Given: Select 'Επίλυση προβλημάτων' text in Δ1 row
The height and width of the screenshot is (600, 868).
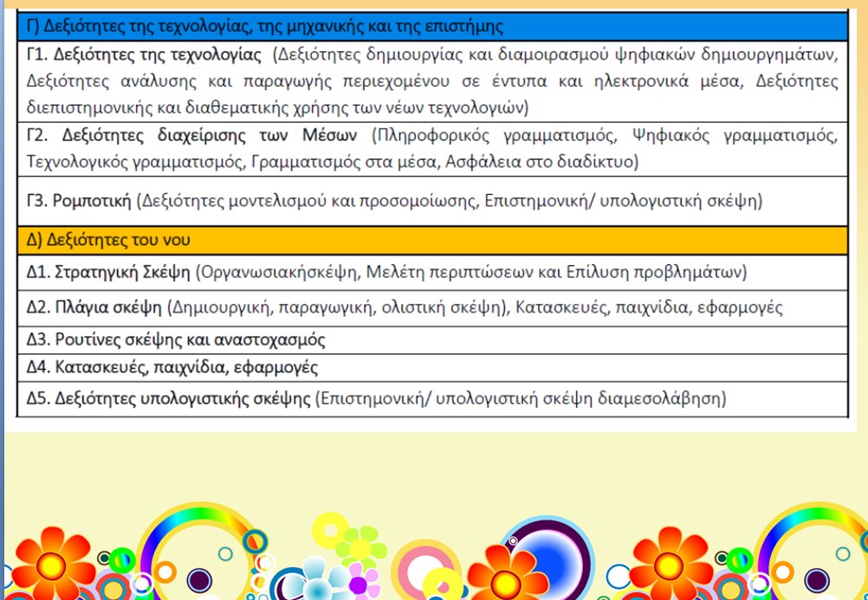Looking at the screenshot, I should pos(667,272).
